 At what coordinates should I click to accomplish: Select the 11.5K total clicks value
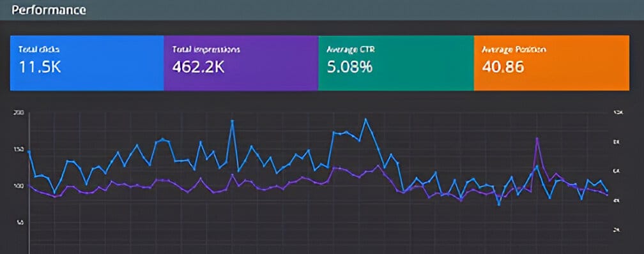click(x=40, y=67)
